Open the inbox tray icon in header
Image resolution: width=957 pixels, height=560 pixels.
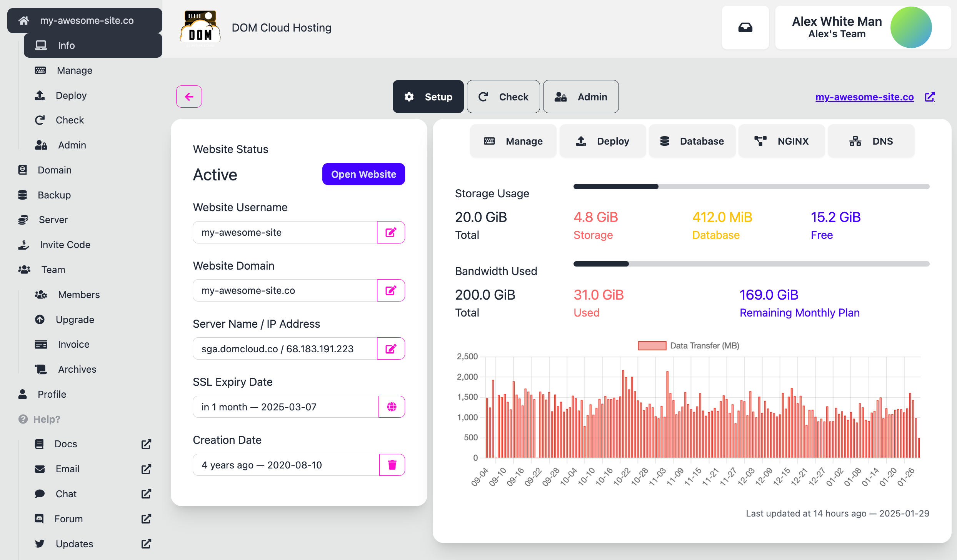745,28
